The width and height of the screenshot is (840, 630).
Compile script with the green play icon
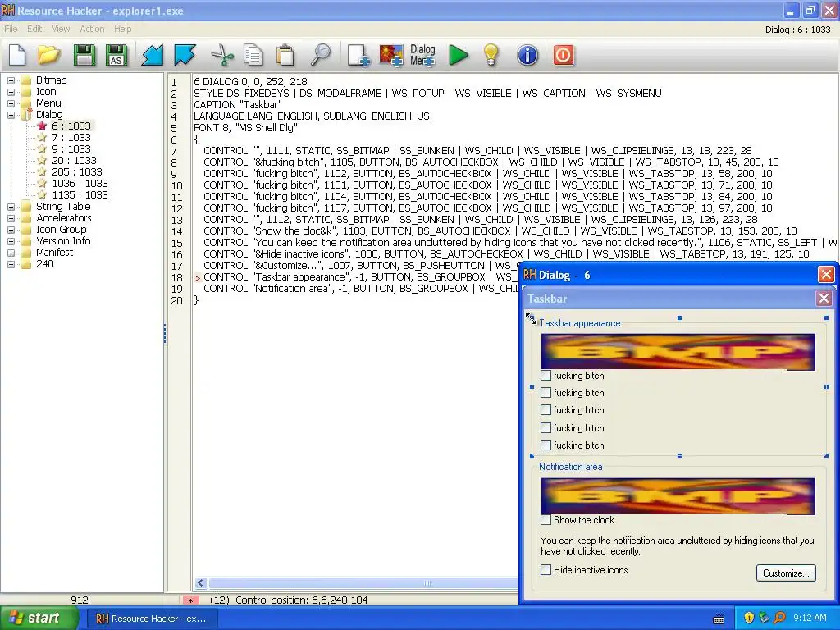458,55
